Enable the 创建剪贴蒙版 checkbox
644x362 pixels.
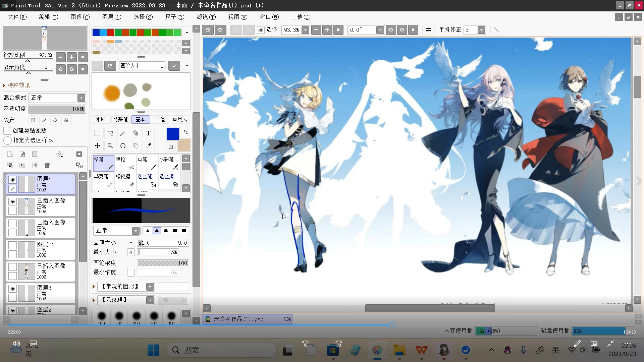(7, 131)
